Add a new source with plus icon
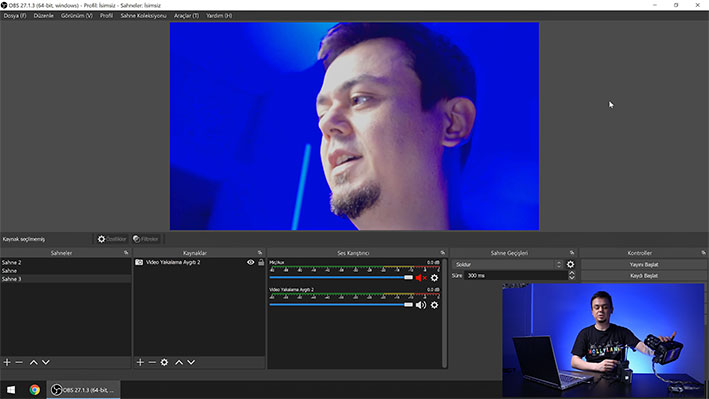709x399 pixels. coord(140,362)
